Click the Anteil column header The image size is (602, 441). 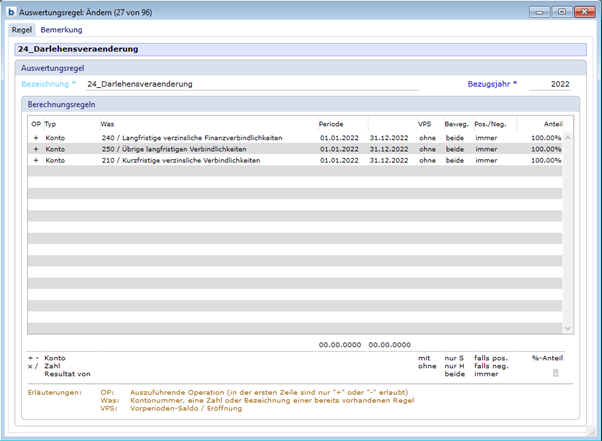click(x=551, y=123)
